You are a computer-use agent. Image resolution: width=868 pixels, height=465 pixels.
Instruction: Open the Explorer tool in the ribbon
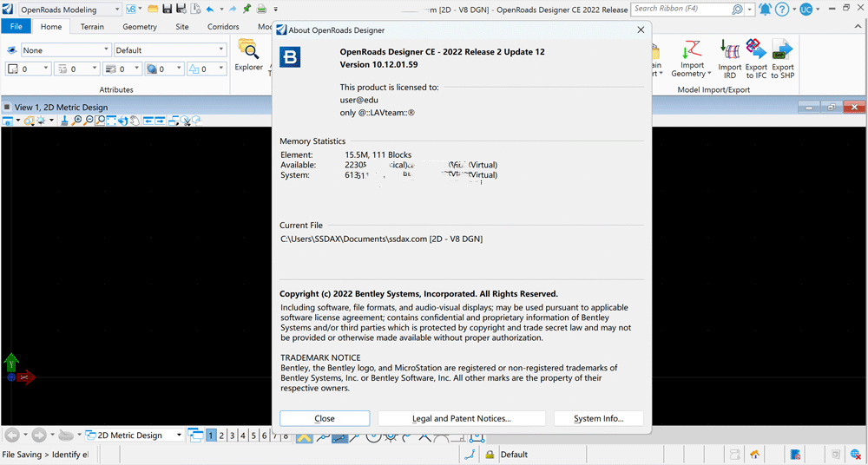248,56
